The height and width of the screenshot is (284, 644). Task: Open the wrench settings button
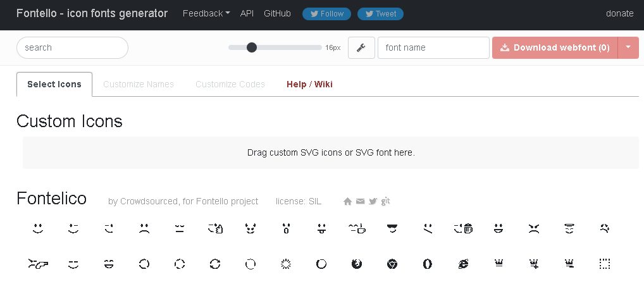(x=361, y=47)
